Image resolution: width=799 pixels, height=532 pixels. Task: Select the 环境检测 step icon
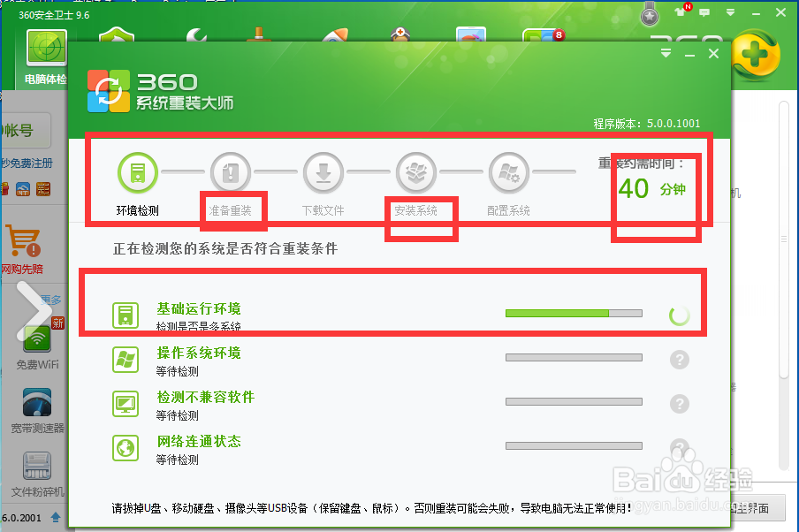point(138,172)
